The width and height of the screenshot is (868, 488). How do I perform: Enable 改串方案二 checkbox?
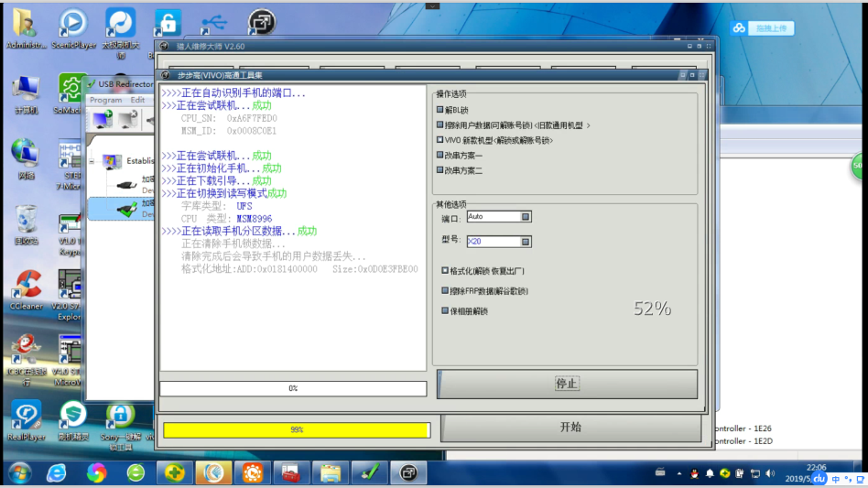click(440, 170)
